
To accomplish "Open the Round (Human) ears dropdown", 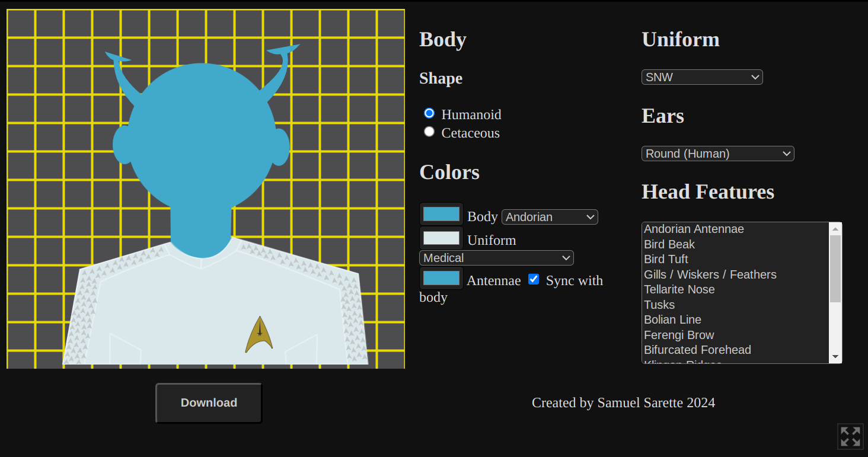I will (717, 154).
